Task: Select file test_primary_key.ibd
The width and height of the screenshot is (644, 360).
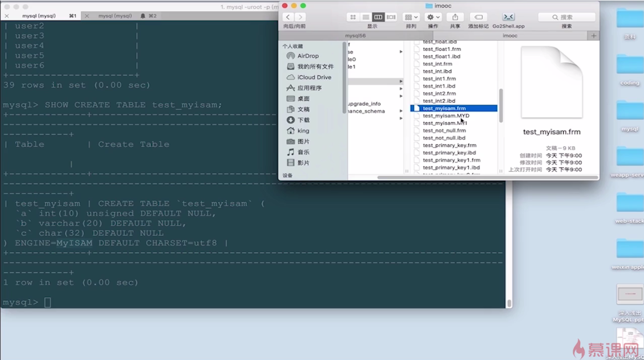Action: click(449, 153)
